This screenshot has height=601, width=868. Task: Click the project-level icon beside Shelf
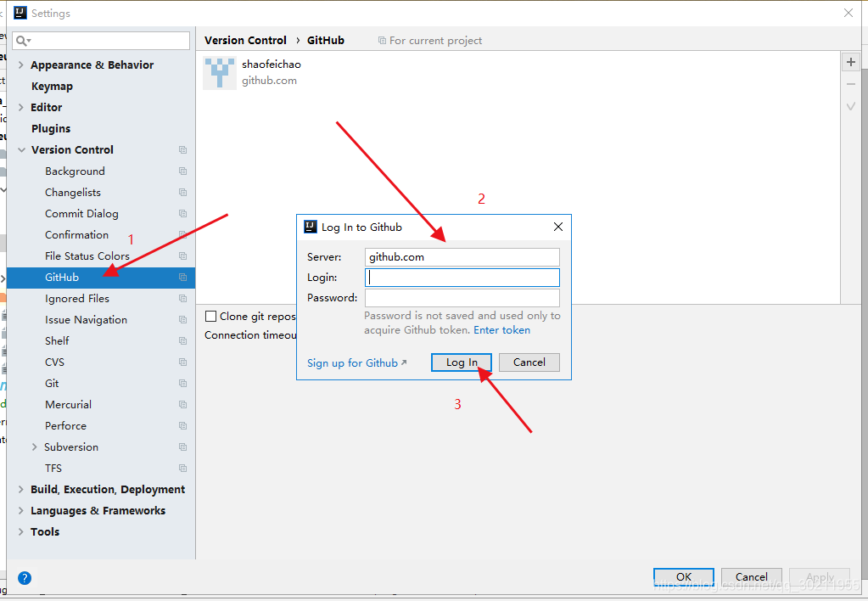(x=182, y=341)
